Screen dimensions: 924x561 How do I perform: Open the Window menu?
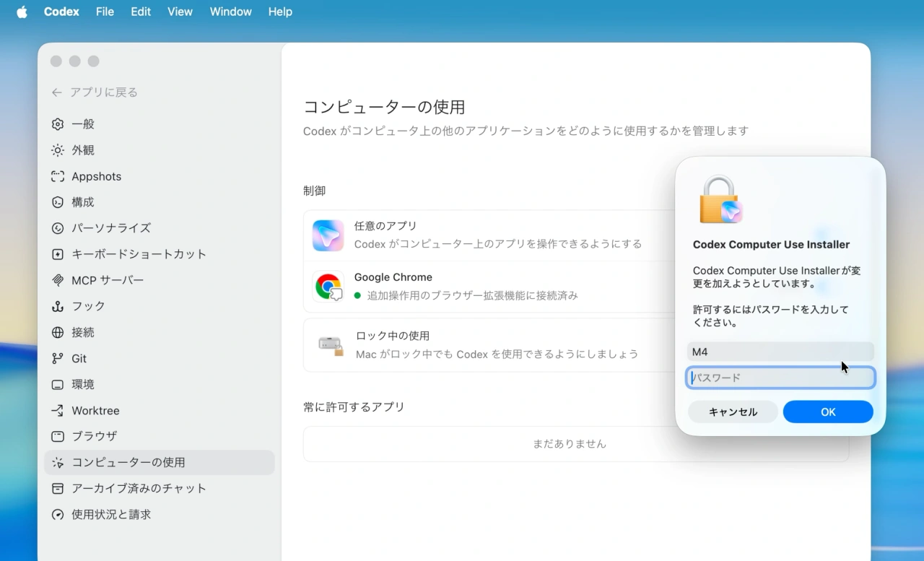click(230, 12)
